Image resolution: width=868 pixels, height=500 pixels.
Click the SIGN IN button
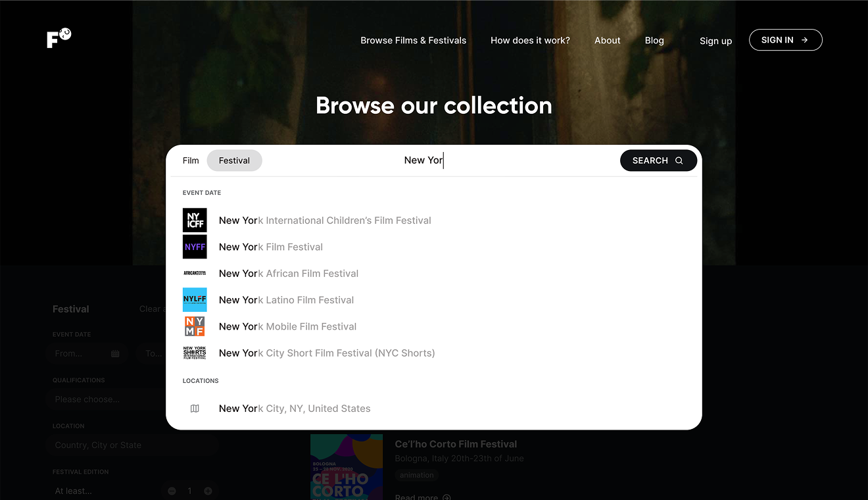point(785,40)
